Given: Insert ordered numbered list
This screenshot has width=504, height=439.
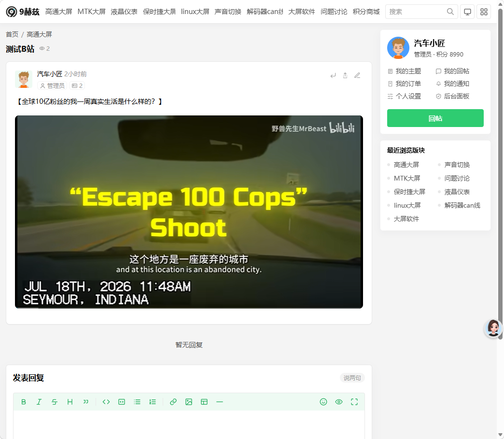Looking at the screenshot, I should 153,402.
